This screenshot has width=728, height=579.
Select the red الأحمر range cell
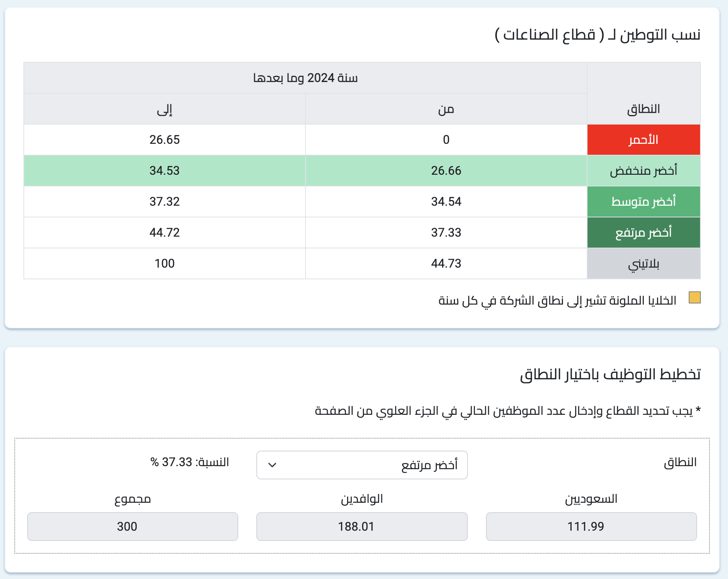(643, 140)
